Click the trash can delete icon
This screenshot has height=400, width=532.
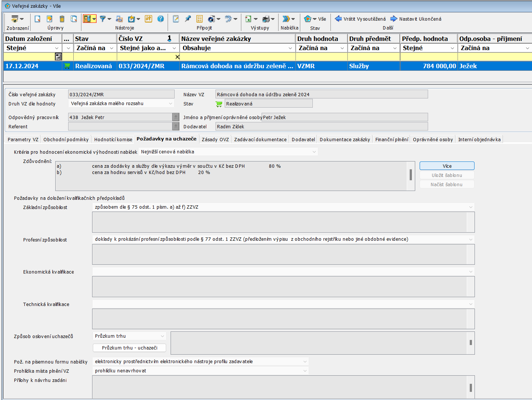62,19
